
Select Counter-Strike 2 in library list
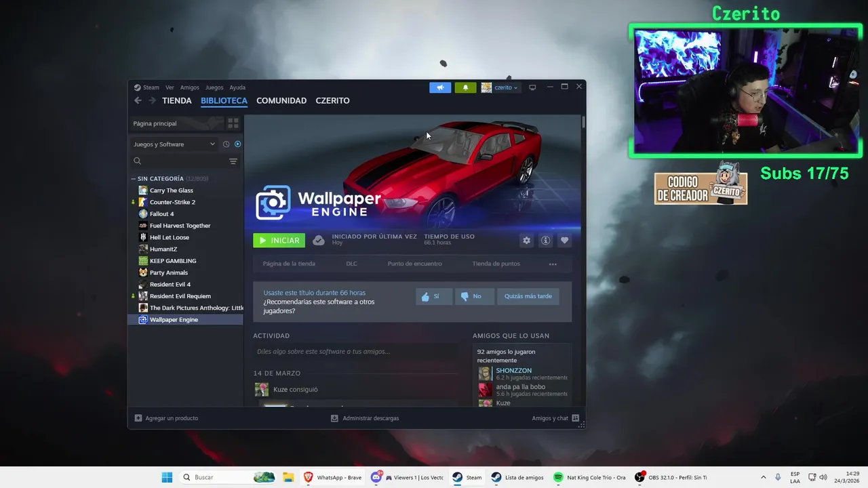(186, 202)
